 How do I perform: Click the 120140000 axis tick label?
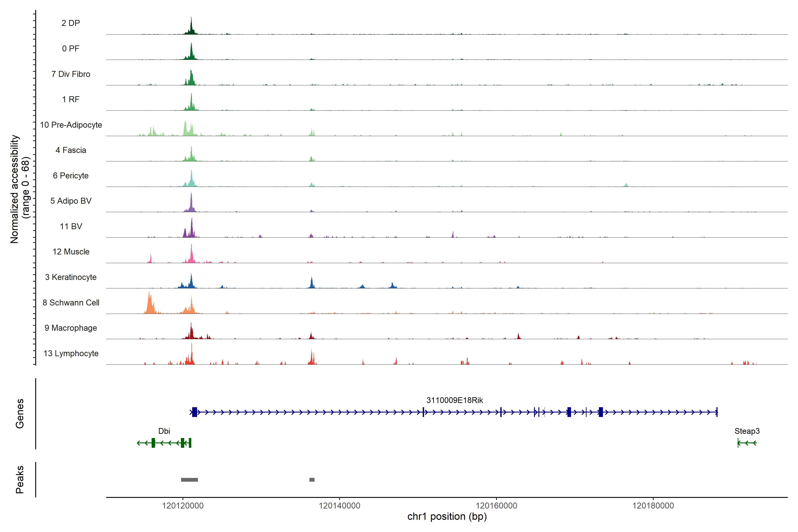click(x=339, y=506)
